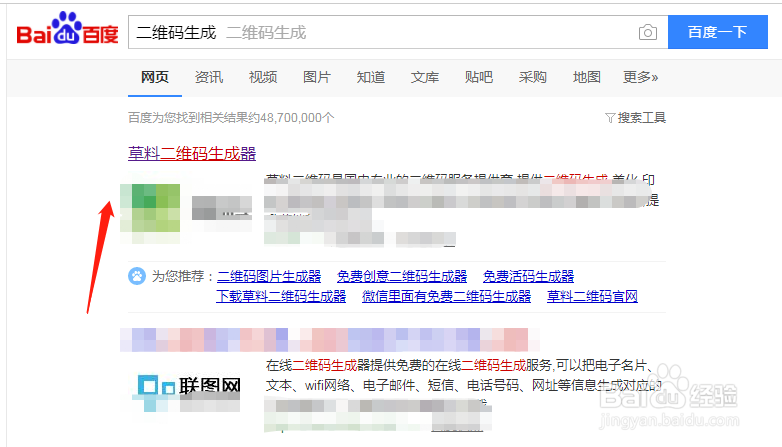The width and height of the screenshot is (782, 447).
Task: Open 搜索工具 filter options
Action: tap(635, 118)
